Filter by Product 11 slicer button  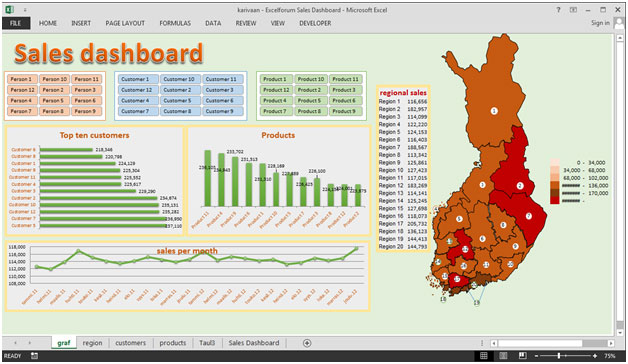(x=346, y=79)
